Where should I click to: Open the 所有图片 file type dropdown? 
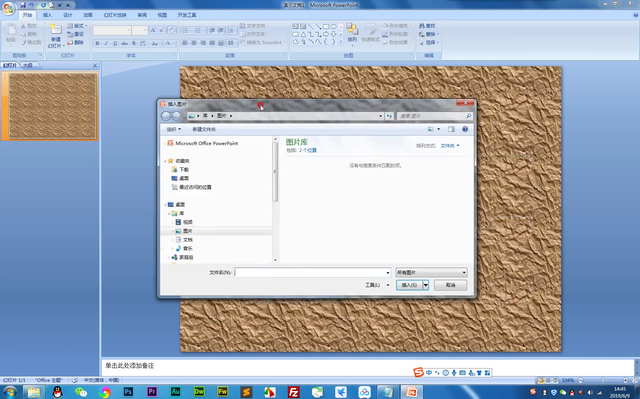tap(431, 273)
